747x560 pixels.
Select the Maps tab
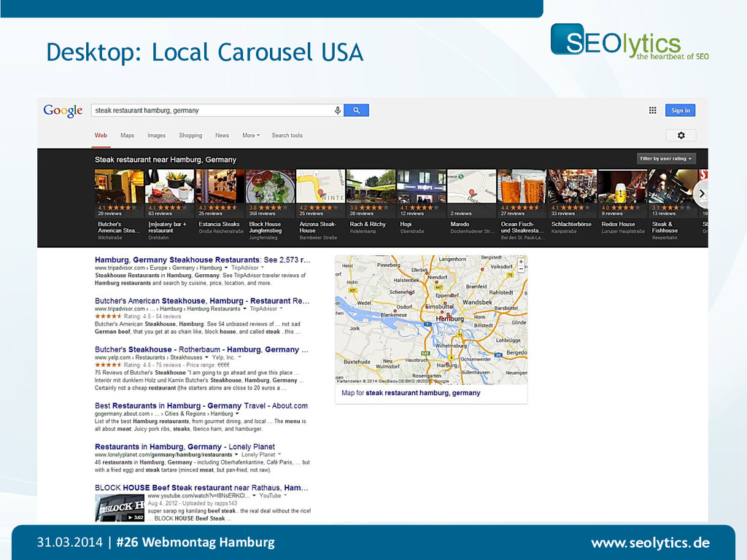[x=127, y=135]
